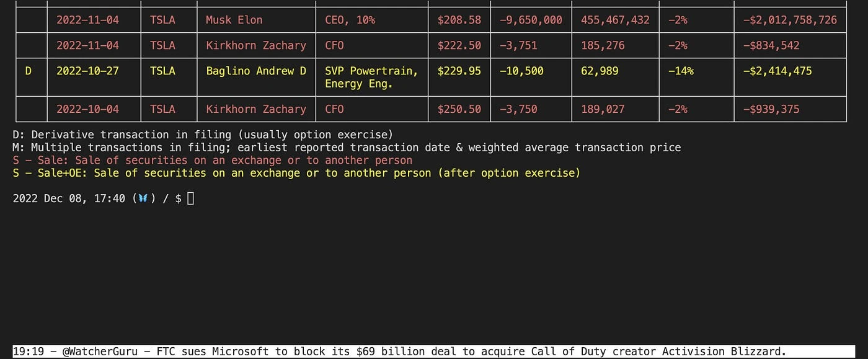Click the terminal cursor input box
Image resolution: width=868 pixels, height=359 pixels.
(x=191, y=198)
